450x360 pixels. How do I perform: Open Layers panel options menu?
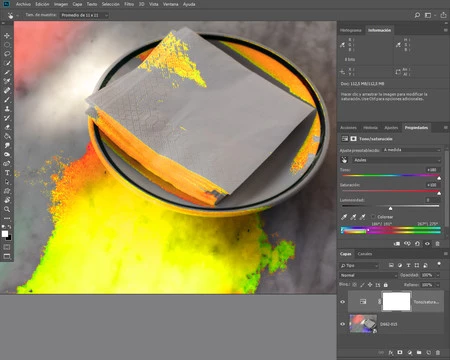tap(445, 254)
